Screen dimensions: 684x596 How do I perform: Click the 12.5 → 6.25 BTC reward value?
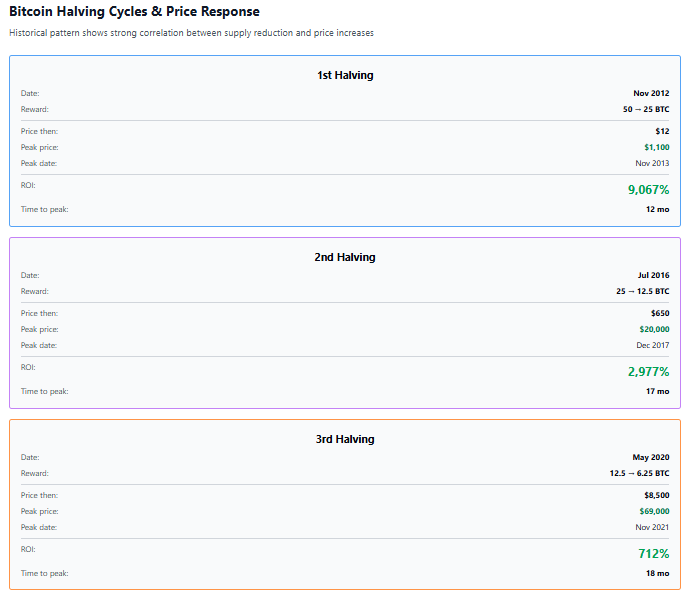tap(639, 473)
